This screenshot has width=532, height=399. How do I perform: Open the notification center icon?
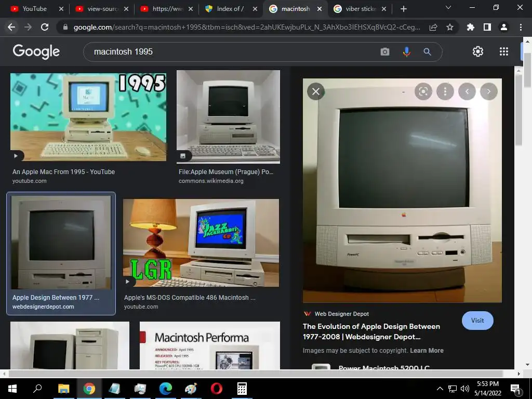(x=516, y=389)
